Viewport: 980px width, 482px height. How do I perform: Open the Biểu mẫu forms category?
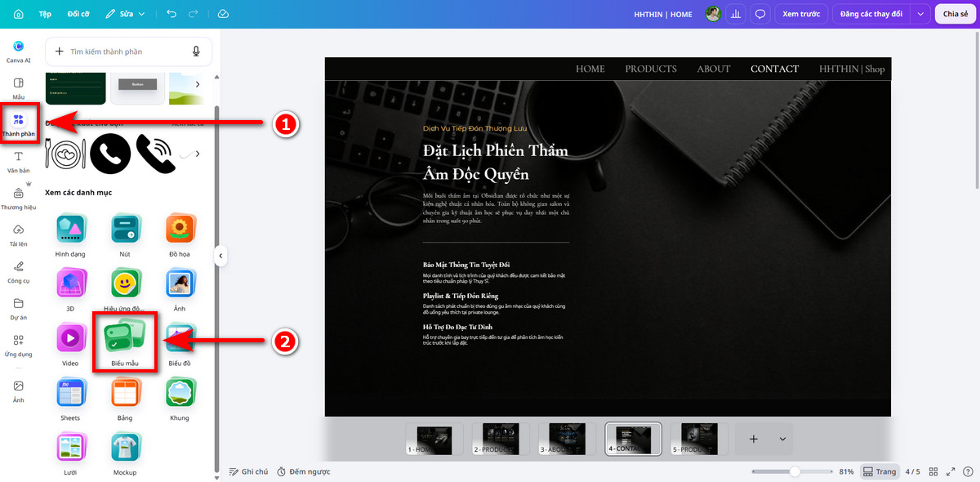[x=124, y=345]
